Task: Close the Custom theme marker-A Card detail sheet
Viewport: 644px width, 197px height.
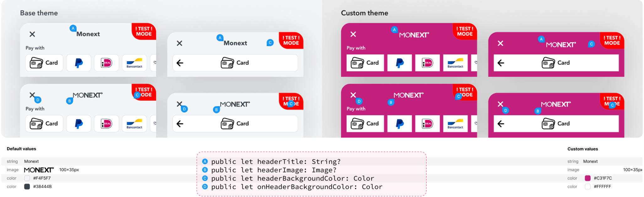Action: pos(501,43)
